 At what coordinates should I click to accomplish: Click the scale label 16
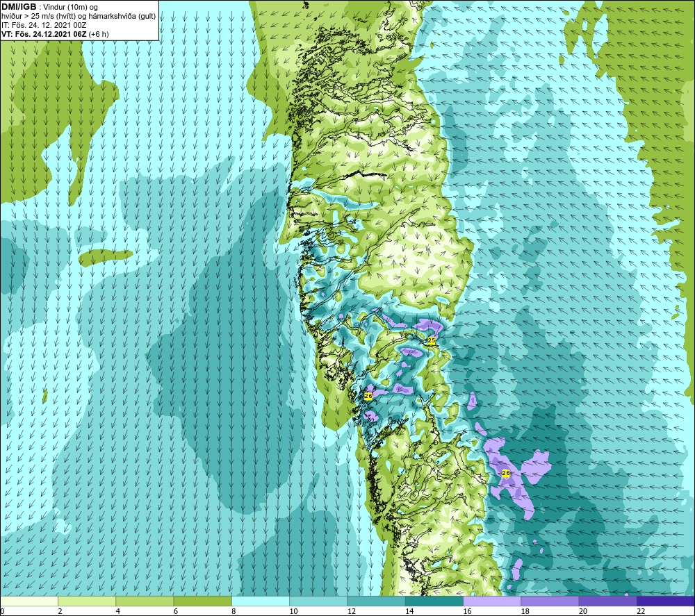(x=467, y=611)
